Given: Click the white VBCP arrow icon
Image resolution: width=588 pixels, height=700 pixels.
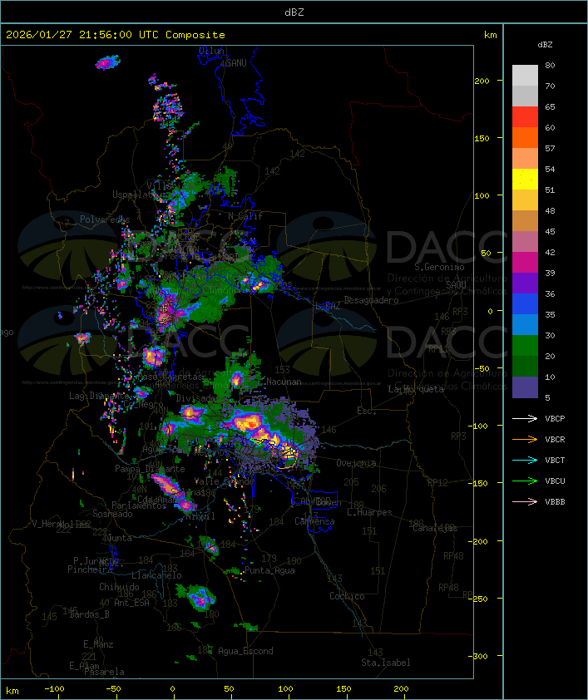Looking at the screenshot, I should [x=525, y=418].
